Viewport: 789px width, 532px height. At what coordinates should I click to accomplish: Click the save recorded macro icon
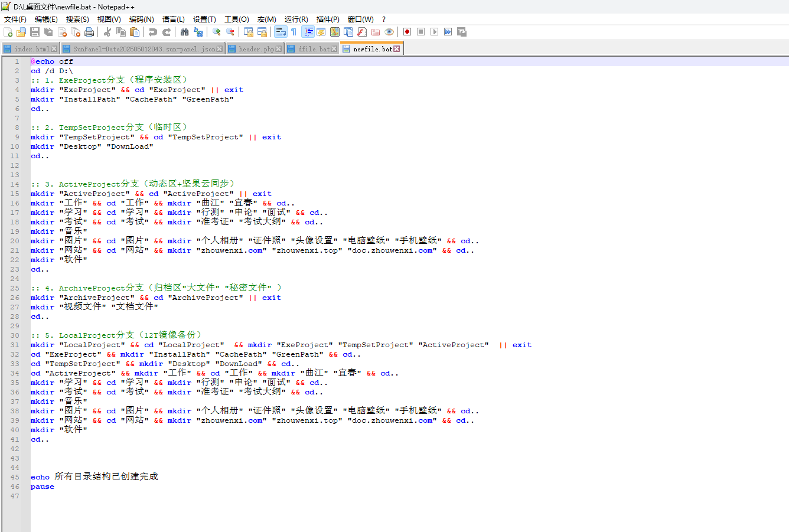pos(462,32)
